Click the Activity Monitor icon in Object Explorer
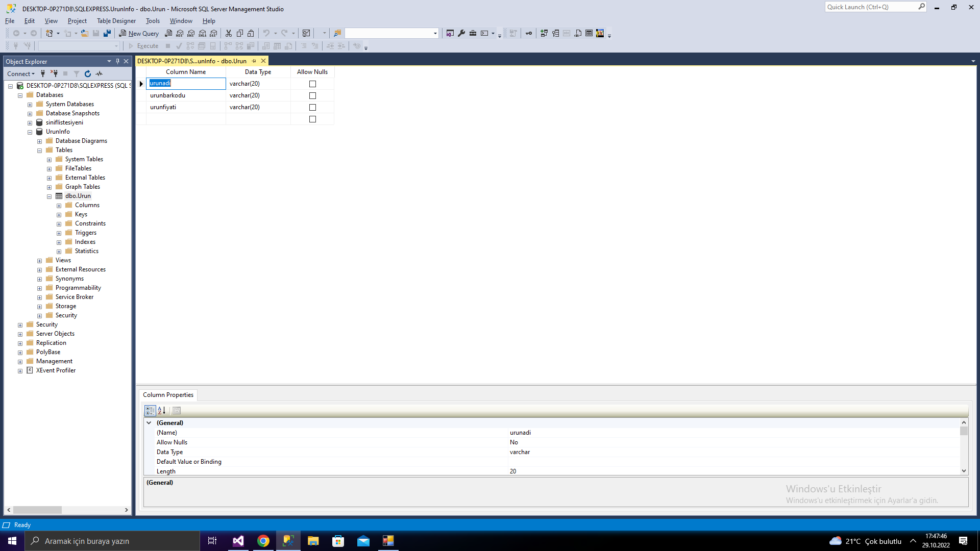 click(99, 73)
